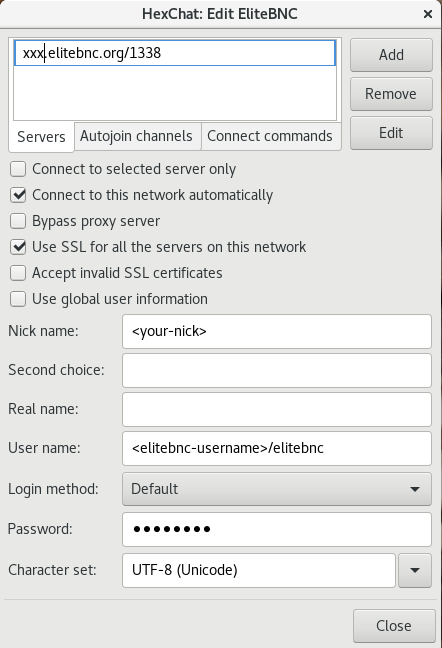Click the xxx.elitebnc.org/1338 server entry field

tap(175, 53)
